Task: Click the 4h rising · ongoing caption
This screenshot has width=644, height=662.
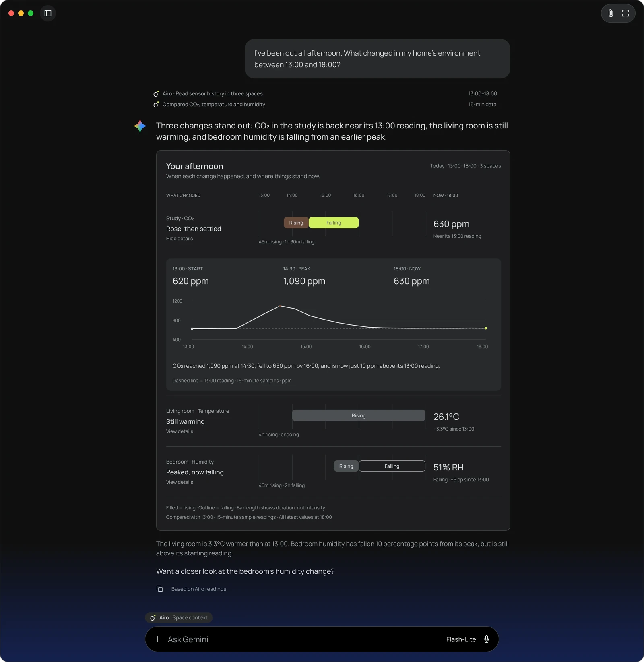Action: (x=279, y=435)
